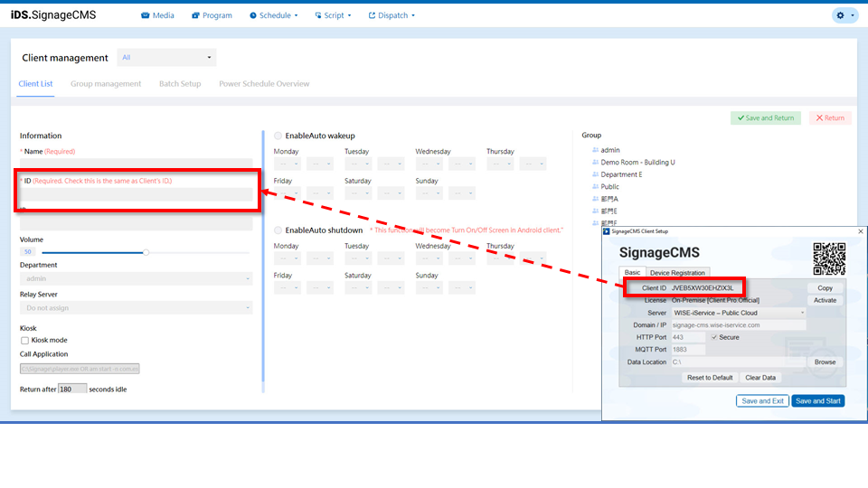Toggle the Secure checkbox

click(x=714, y=337)
